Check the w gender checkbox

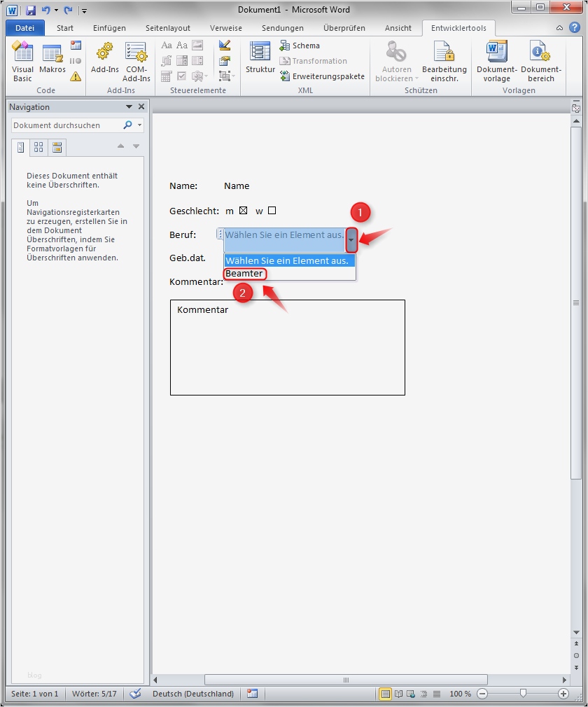pos(272,211)
